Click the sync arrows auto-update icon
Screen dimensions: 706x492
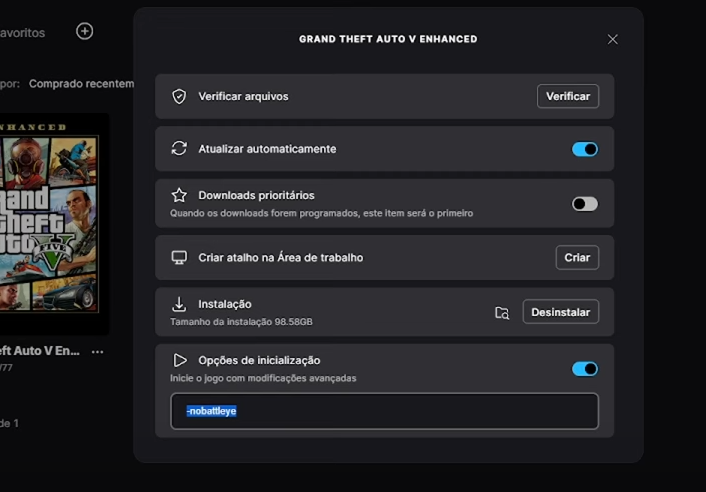point(179,149)
